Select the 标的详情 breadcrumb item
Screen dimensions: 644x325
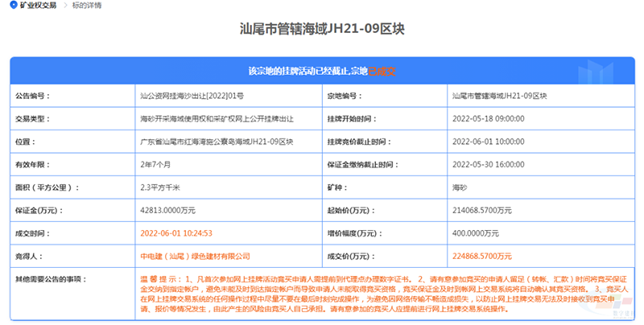tap(88, 5)
